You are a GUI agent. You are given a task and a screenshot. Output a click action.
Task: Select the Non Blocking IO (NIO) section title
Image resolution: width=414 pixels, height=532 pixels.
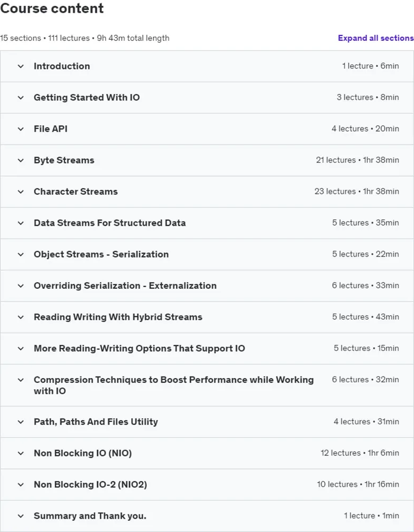(83, 453)
